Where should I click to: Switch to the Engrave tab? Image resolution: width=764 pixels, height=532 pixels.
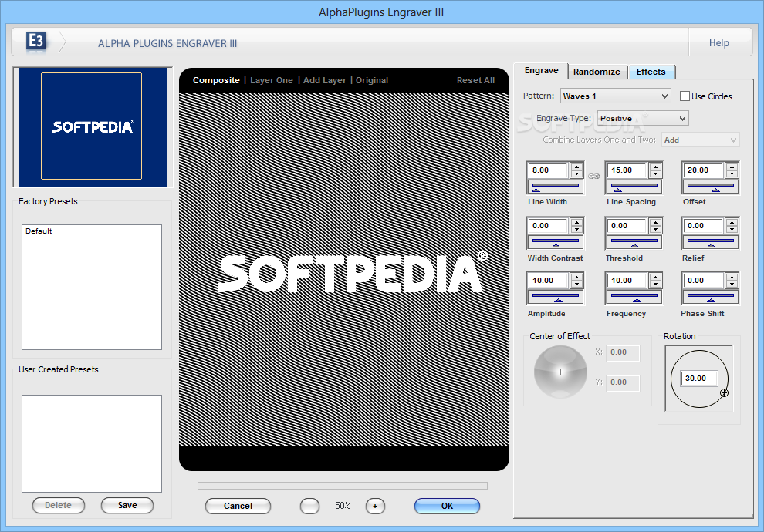(541, 71)
